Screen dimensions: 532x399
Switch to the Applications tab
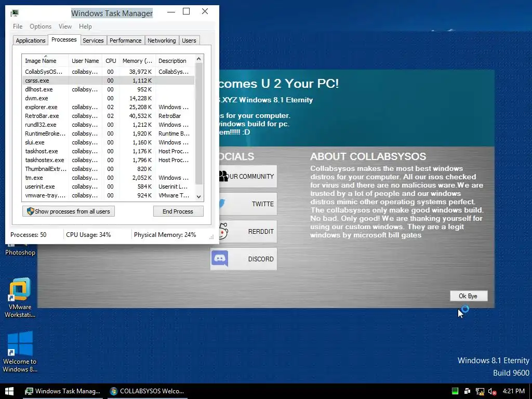31,41
